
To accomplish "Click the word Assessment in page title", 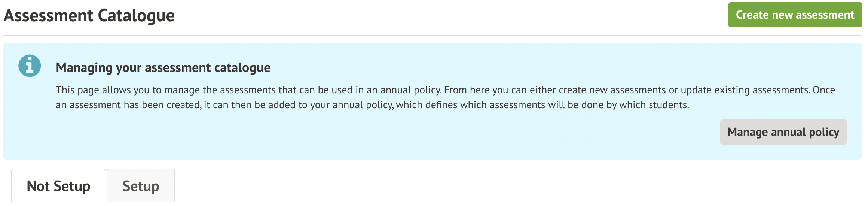I will [49, 16].
